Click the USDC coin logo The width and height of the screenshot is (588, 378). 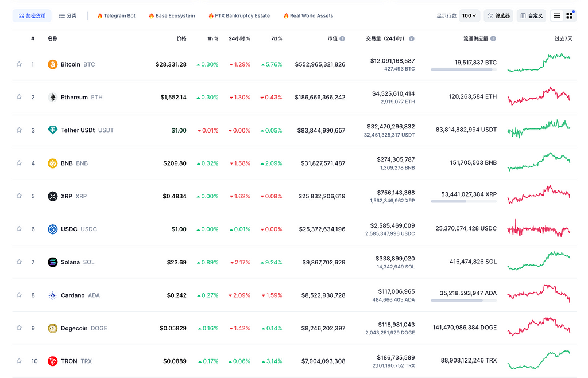tap(52, 229)
